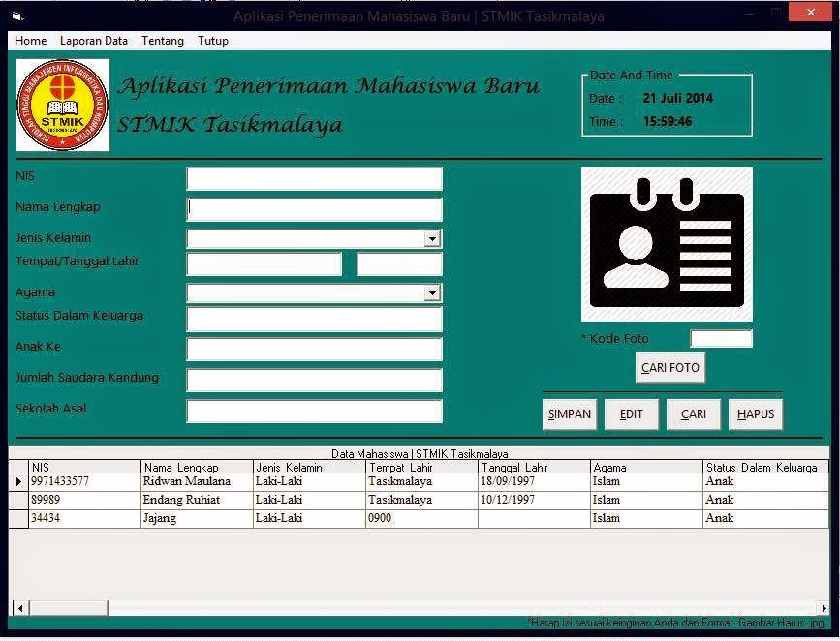This screenshot has height=641, width=840.
Task: Select cell with NIS 9971433577
Action: pos(84,481)
